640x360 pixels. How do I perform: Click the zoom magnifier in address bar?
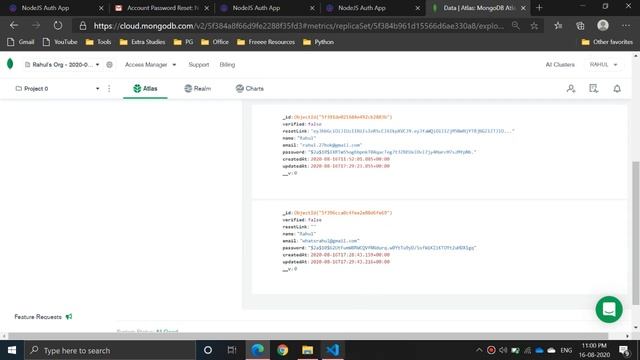(516, 26)
